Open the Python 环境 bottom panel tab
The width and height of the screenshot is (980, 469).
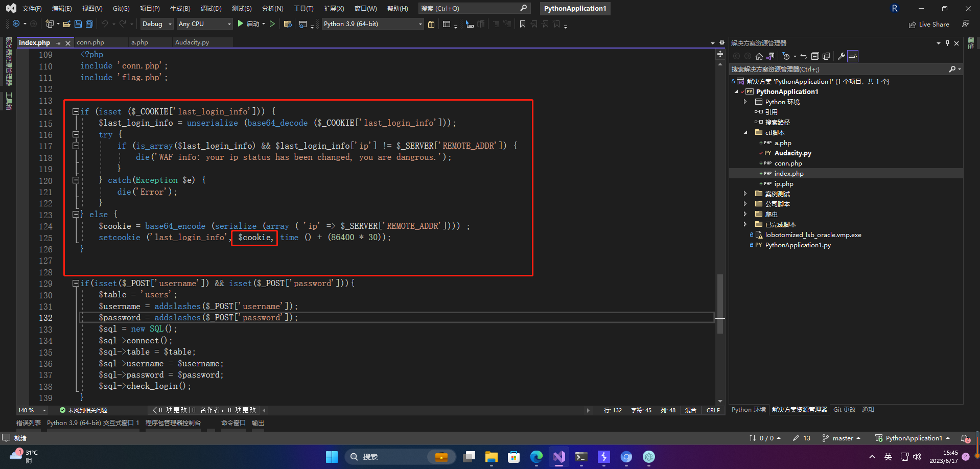[x=749, y=410]
